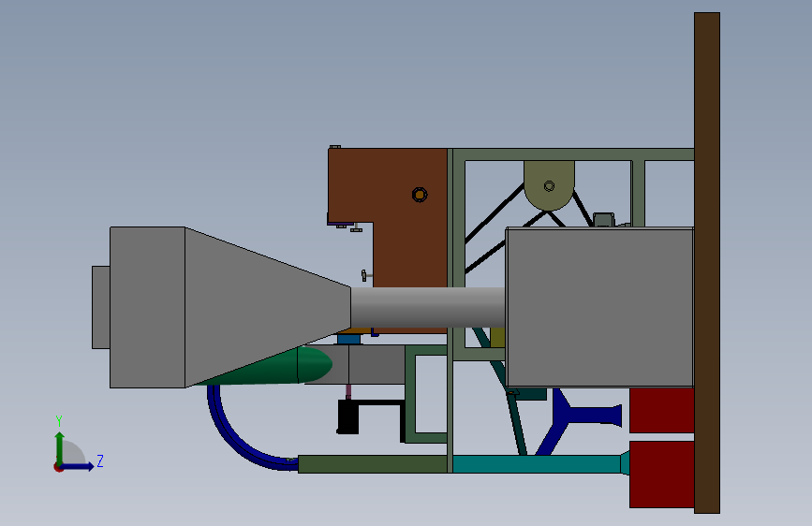Click the red origin dot of the triad
The width and height of the screenshot is (812, 526).
pyautogui.click(x=58, y=468)
